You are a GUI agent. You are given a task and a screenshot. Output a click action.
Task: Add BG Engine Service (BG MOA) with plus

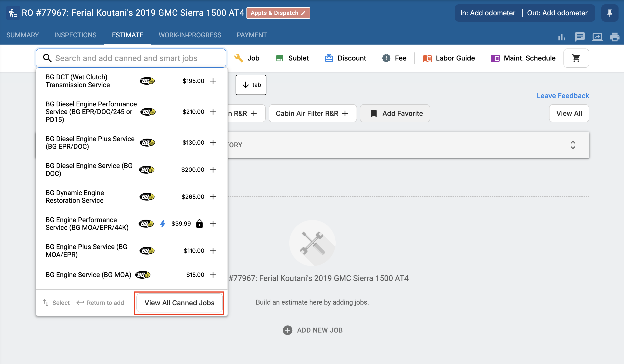(x=213, y=275)
